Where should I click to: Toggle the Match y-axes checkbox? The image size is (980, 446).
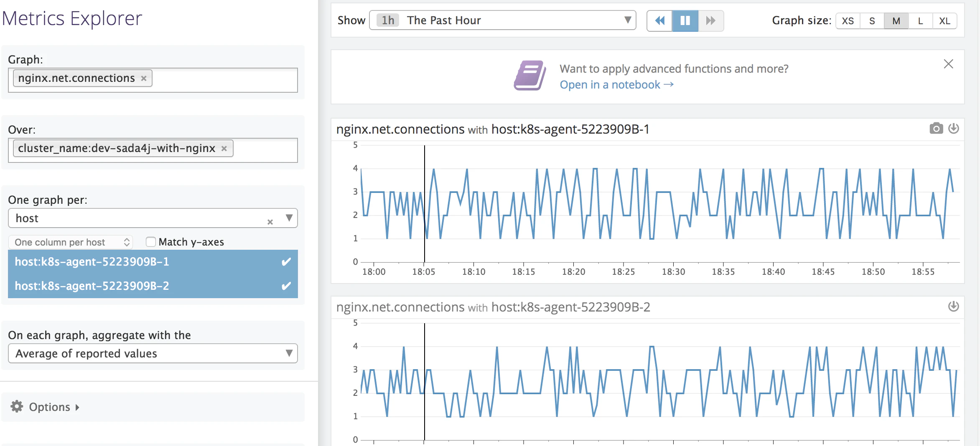click(x=151, y=242)
